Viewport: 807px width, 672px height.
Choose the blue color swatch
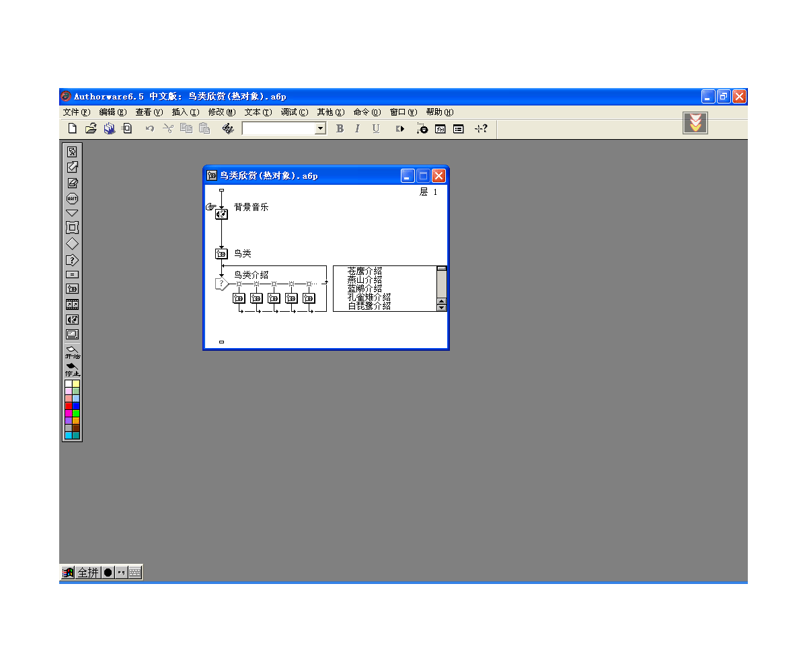(76, 405)
